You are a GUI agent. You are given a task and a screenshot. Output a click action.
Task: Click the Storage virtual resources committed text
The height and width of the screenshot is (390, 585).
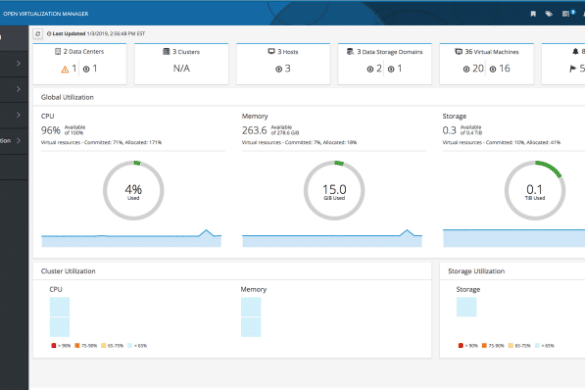click(x=501, y=142)
